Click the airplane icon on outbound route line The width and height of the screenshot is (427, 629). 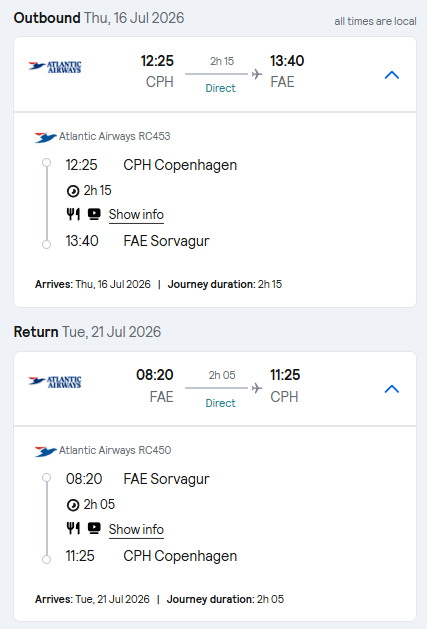coord(257,74)
